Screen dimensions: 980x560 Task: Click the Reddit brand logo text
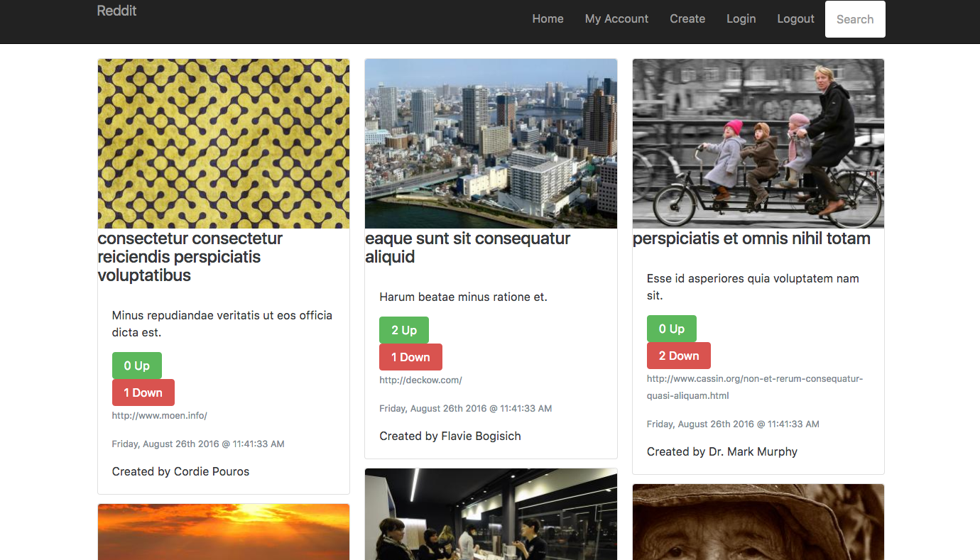pyautogui.click(x=117, y=11)
